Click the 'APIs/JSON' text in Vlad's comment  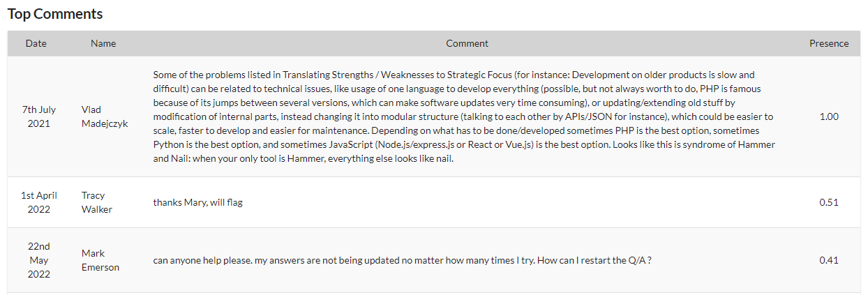(x=583, y=116)
